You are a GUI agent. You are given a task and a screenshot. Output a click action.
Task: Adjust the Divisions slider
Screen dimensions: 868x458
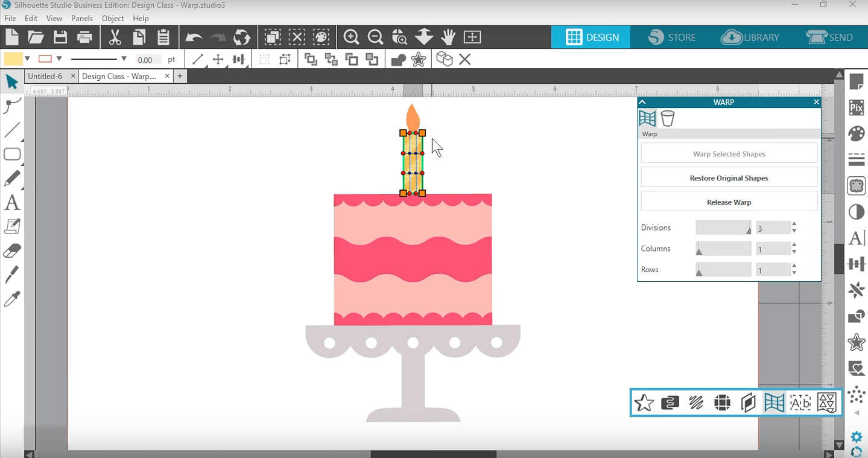[x=723, y=228]
